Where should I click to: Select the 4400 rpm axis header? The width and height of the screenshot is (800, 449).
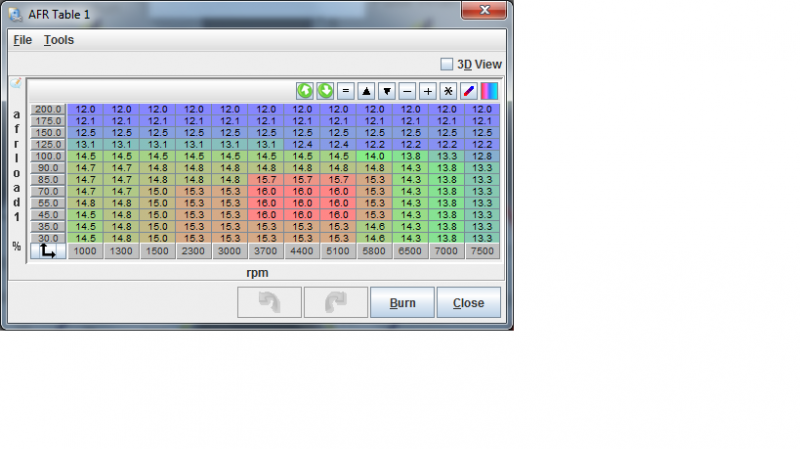pyautogui.click(x=302, y=251)
